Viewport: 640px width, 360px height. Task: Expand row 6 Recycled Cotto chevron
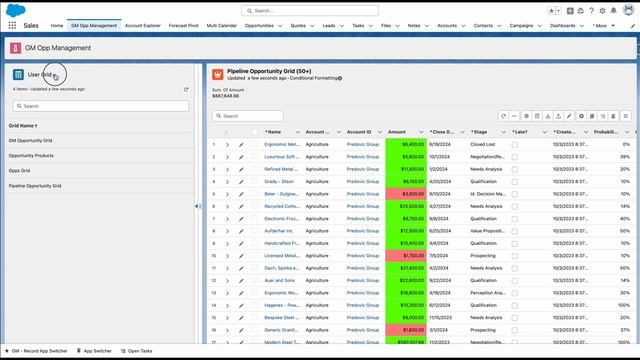227,207
